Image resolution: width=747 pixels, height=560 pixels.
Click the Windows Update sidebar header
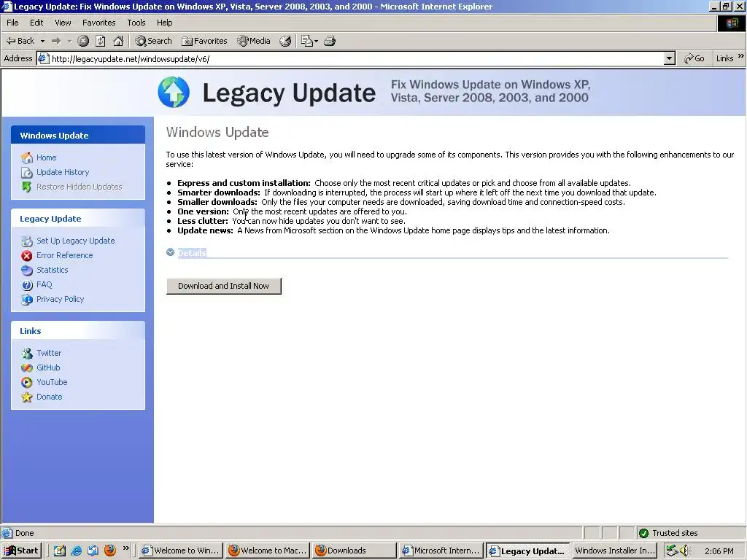pos(78,135)
